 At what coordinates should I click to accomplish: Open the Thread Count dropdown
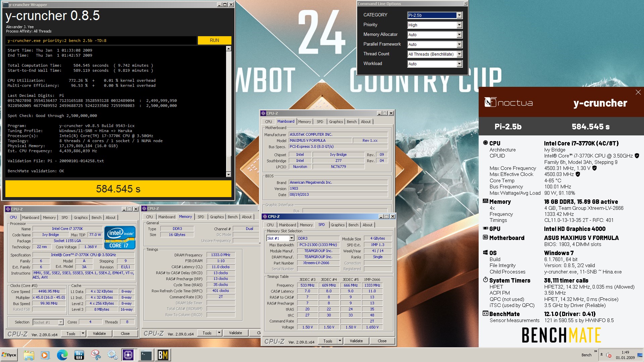[x=459, y=54]
